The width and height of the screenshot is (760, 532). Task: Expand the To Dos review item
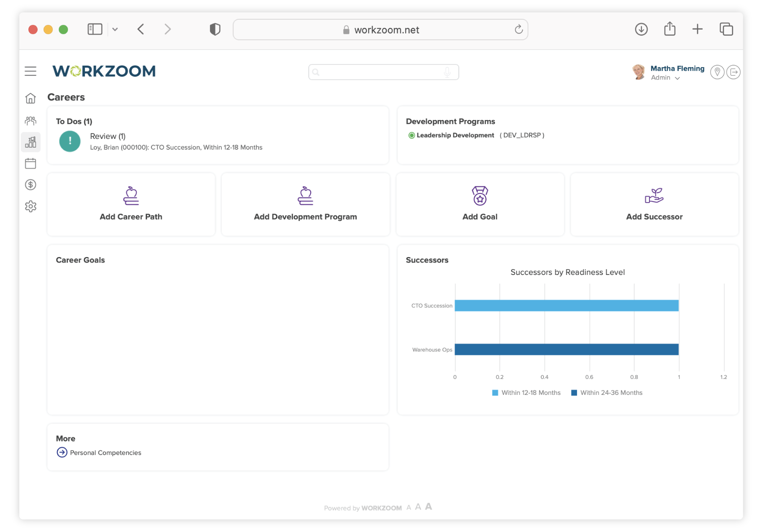pyautogui.click(x=108, y=136)
